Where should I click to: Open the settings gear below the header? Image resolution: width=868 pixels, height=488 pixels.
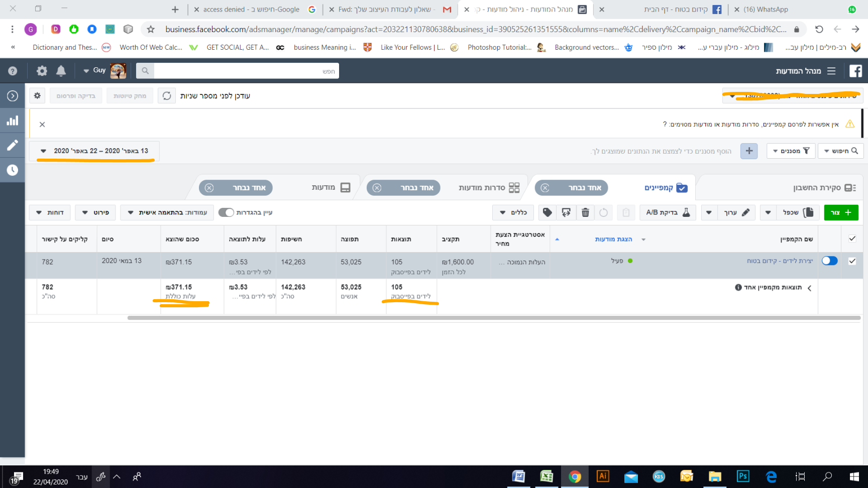(x=37, y=95)
